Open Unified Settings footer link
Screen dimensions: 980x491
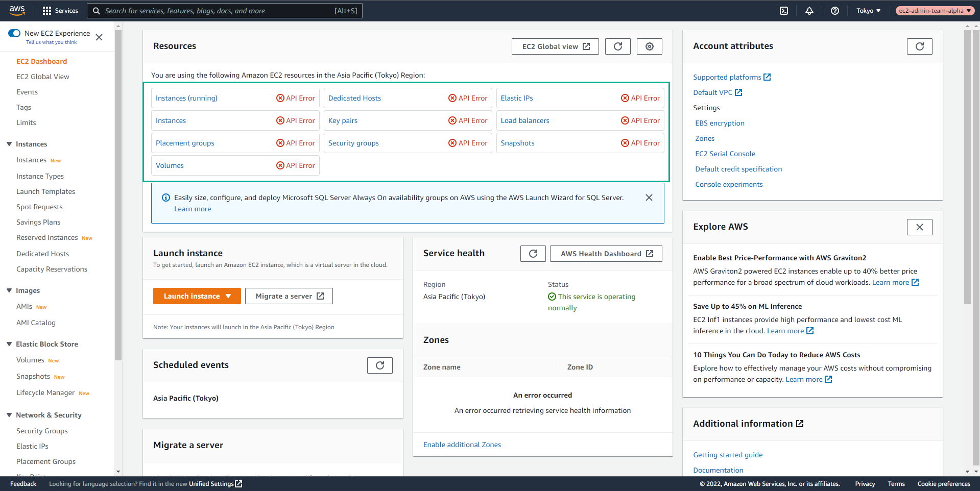coord(216,484)
